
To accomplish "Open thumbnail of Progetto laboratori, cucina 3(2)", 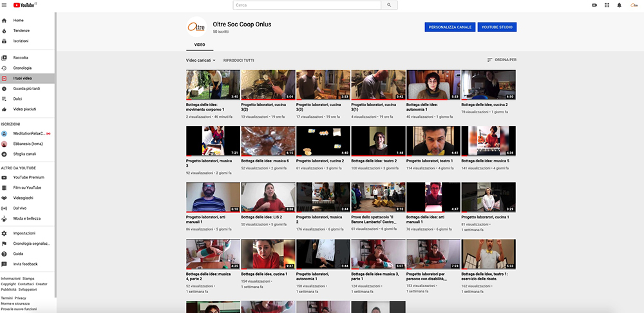I will pyautogui.click(x=268, y=84).
